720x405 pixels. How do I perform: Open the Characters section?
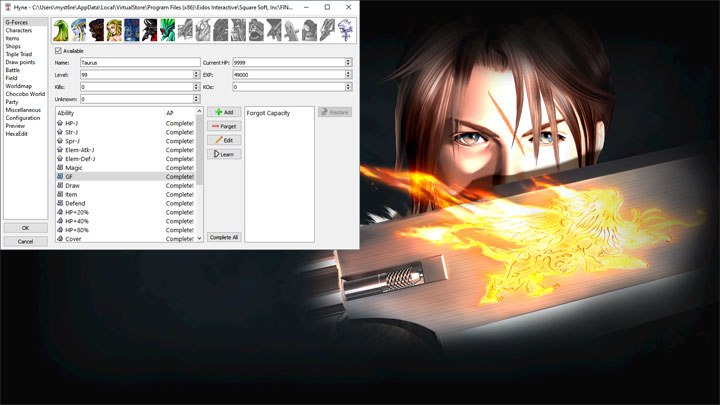(25, 30)
